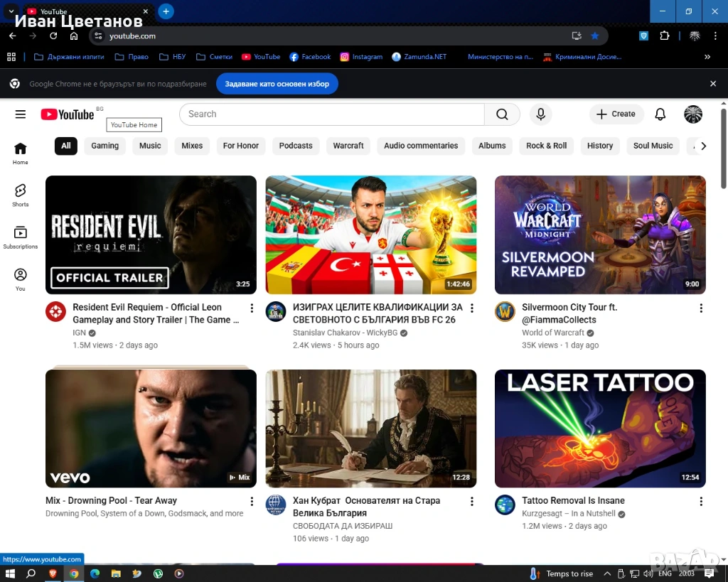Open the Право bookmarks folder
The width and height of the screenshot is (728, 582).
pos(132,57)
